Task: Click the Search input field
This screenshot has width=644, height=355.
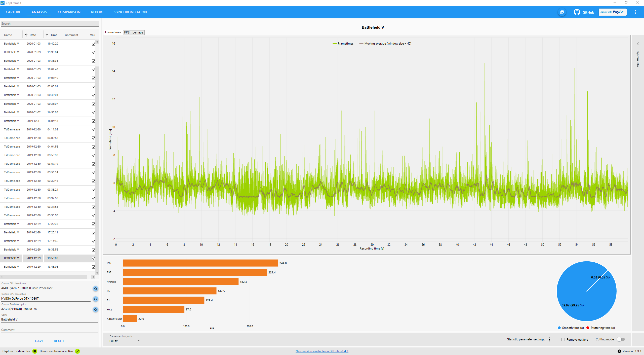Action: (x=50, y=24)
